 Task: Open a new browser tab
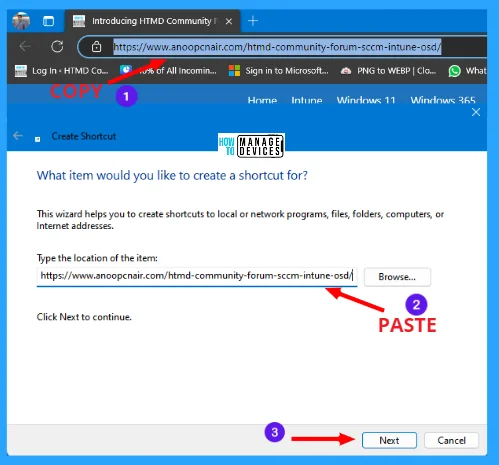click(x=253, y=21)
